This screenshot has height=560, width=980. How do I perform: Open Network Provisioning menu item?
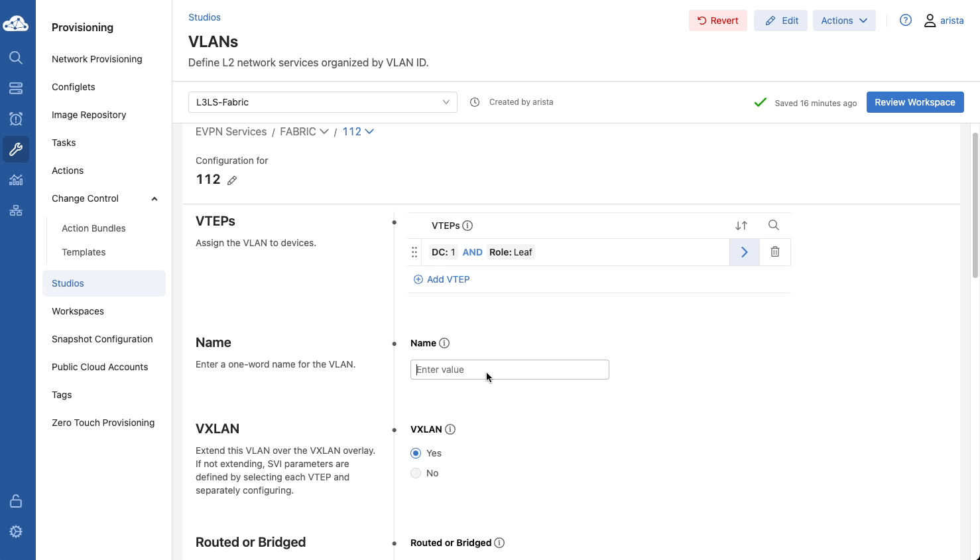click(97, 59)
